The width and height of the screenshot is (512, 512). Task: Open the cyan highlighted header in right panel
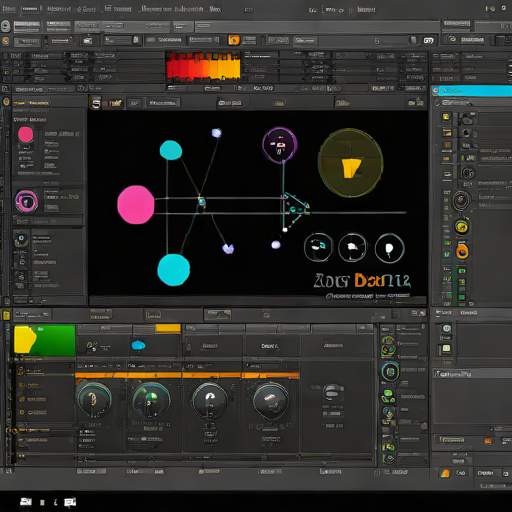471,90
